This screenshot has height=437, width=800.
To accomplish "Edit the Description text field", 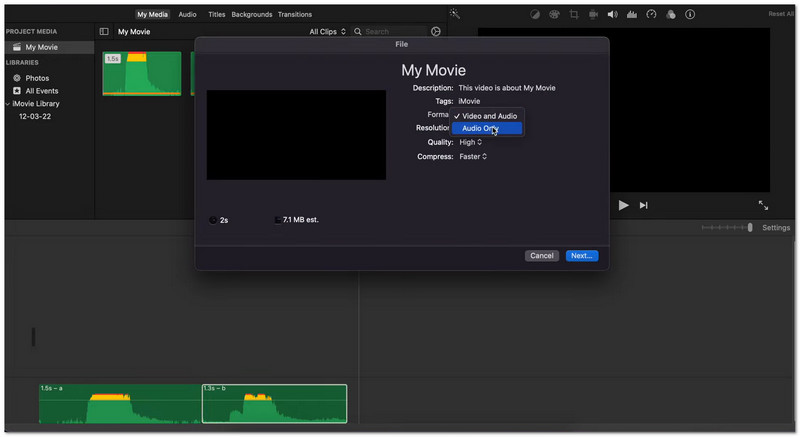I will tap(507, 88).
